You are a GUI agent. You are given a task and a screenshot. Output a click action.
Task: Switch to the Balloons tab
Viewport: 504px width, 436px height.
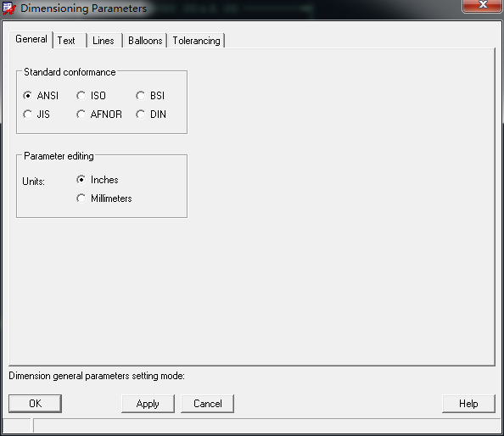(x=145, y=41)
